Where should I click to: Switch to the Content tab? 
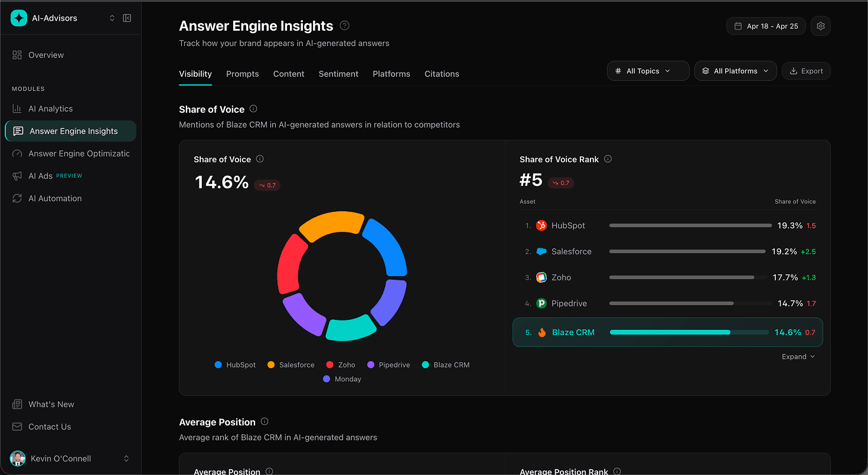coord(289,74)
